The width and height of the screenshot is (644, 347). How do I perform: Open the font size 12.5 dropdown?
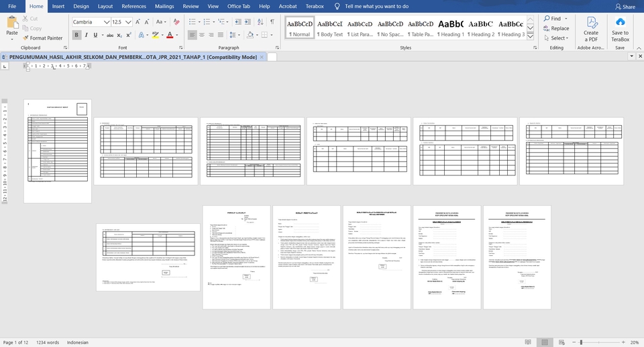point(129,21)
